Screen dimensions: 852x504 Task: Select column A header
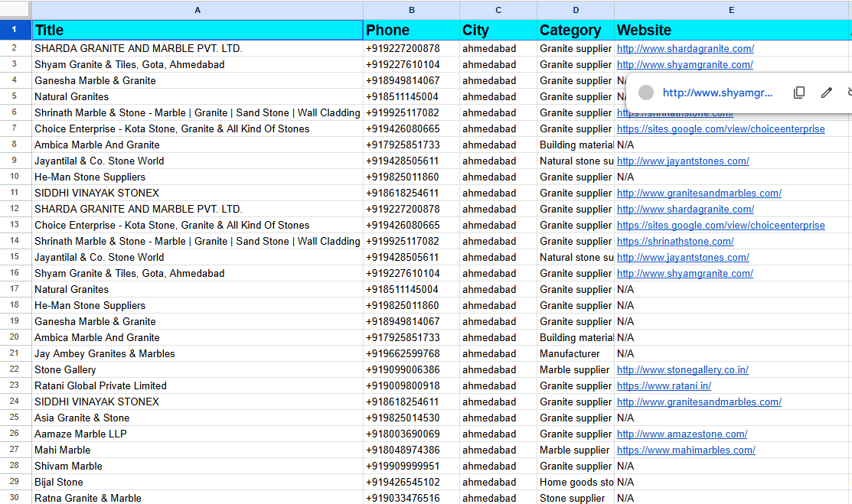(197, 10)
